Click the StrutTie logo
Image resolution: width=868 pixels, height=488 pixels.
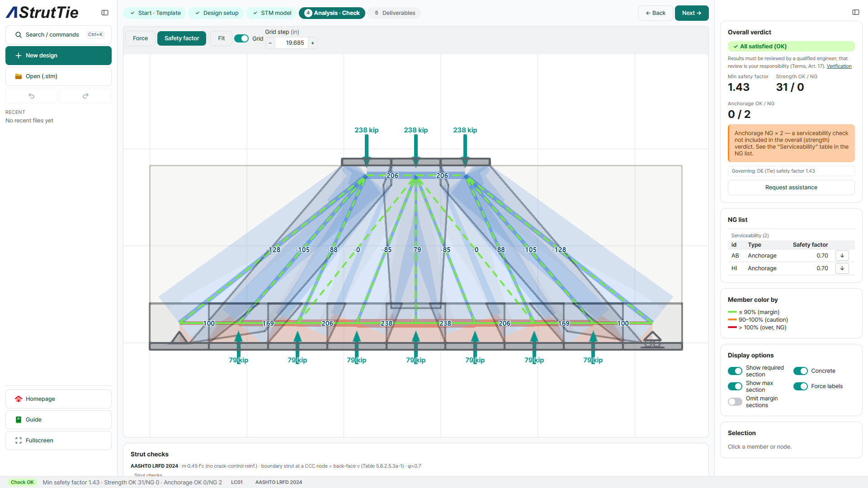(x=42, y=13)
